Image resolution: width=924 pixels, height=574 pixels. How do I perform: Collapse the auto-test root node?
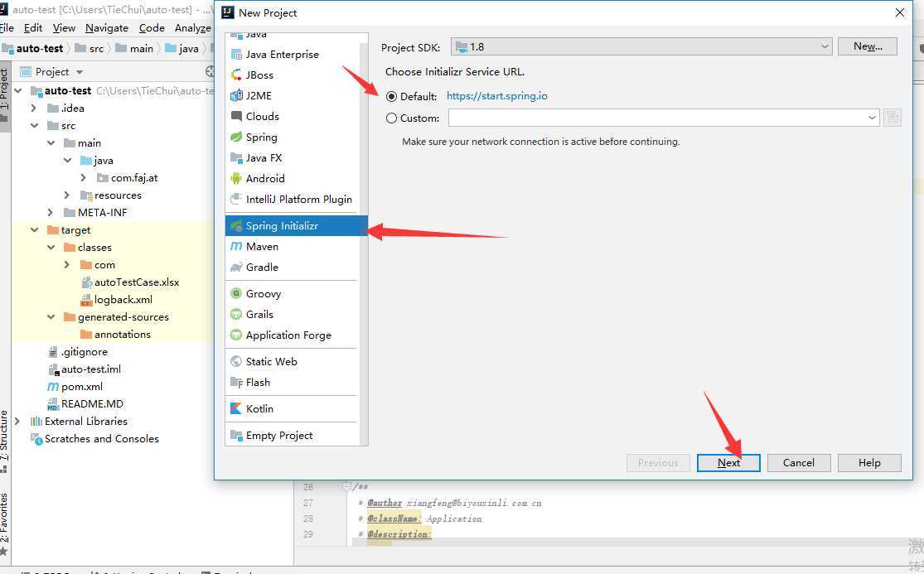(x=18, y=90)
